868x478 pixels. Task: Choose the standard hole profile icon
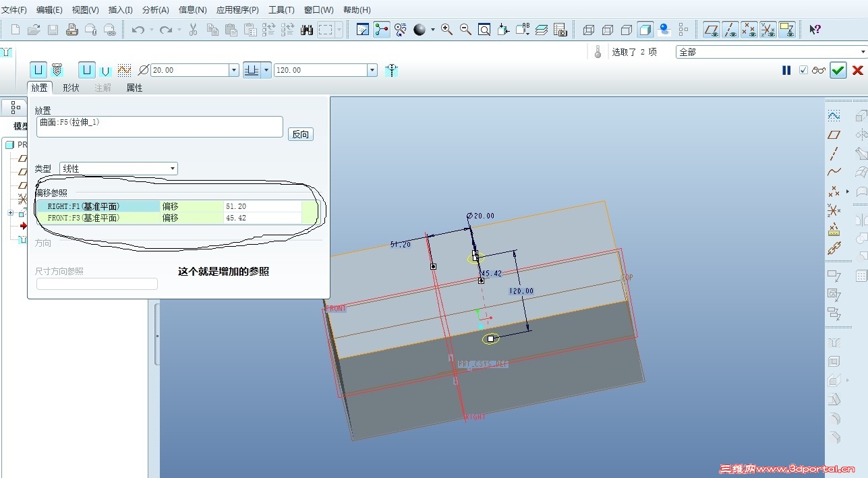(105, 70)
